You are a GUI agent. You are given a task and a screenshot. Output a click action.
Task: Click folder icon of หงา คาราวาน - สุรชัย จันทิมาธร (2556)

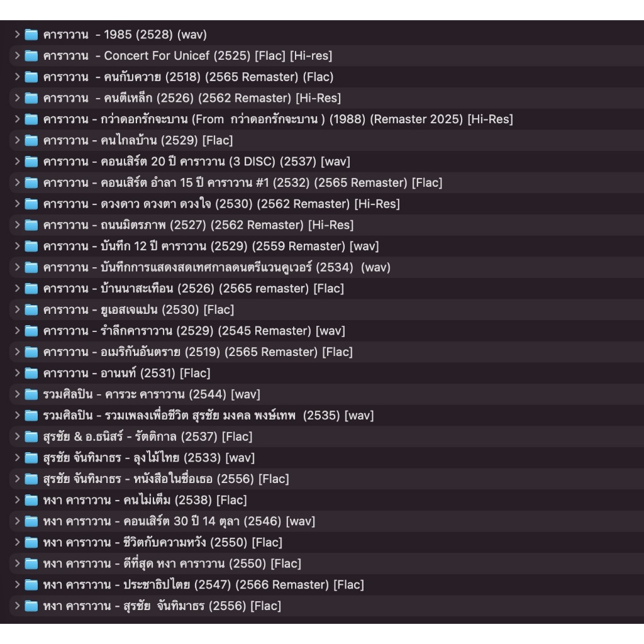[x=31, y=606]
